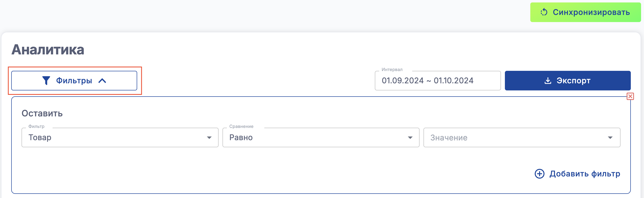Collapse filters using the chevron-up arrow
This screenshot has width=644, height=198.
[x=102, y=81]
